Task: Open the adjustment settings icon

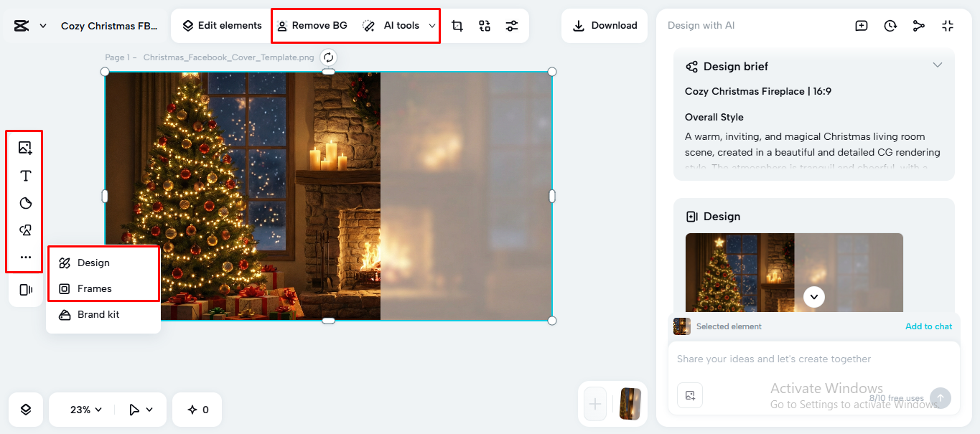Action: (512, 25)
